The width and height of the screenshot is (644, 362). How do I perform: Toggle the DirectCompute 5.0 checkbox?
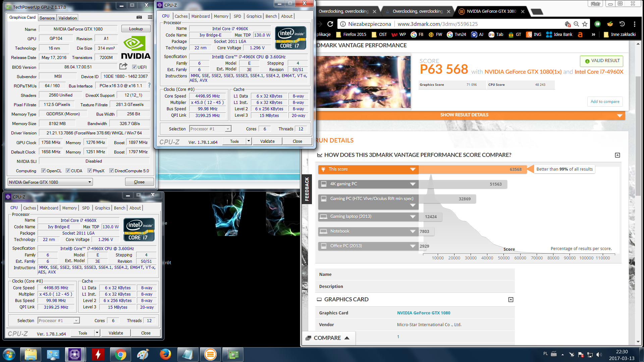[x=111, y=171]
